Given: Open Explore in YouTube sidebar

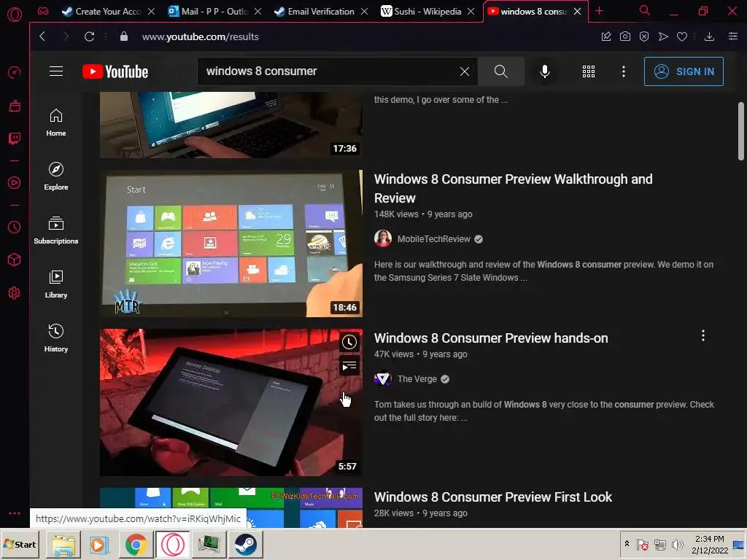Looking at the screenshot, I should pyautogui.click(x=56, y=176).
